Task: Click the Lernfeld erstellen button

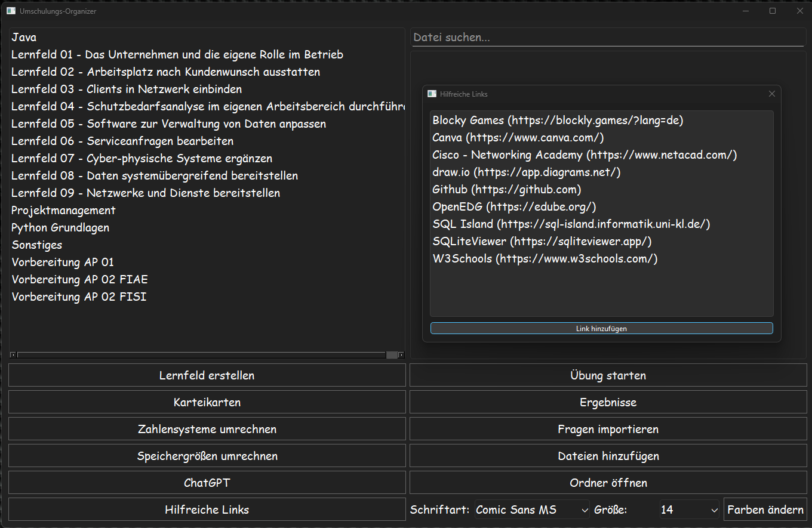Action: pyautogui.click(x=207, y=375)
